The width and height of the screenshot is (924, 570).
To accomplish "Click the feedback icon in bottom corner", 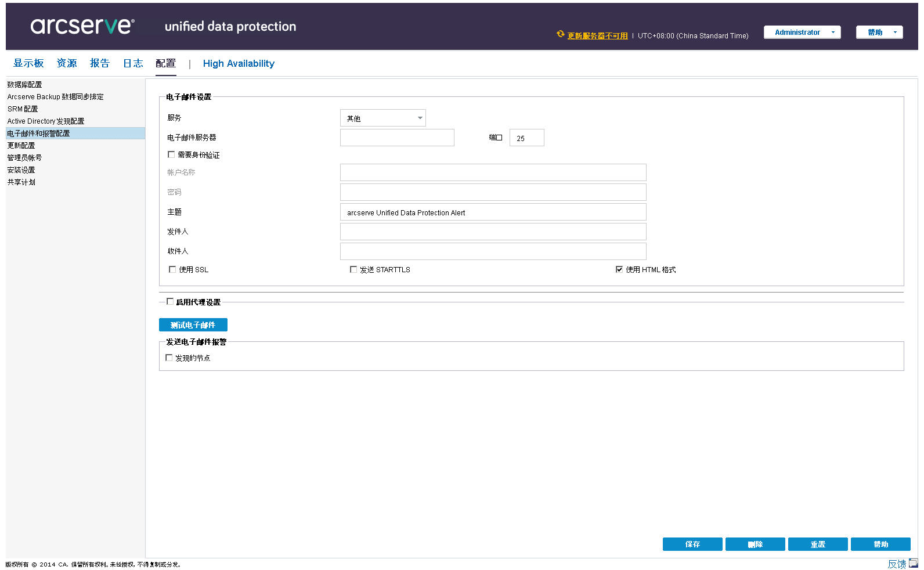I will pyautogui.click(x=913, y=563).
